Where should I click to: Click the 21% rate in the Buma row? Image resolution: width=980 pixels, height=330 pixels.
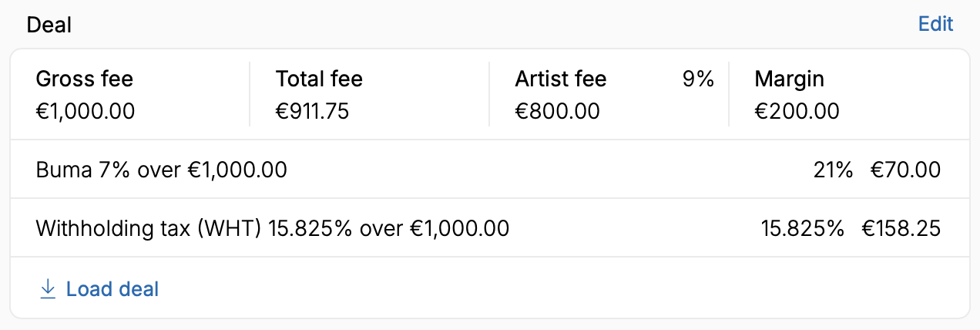[833, 169]
